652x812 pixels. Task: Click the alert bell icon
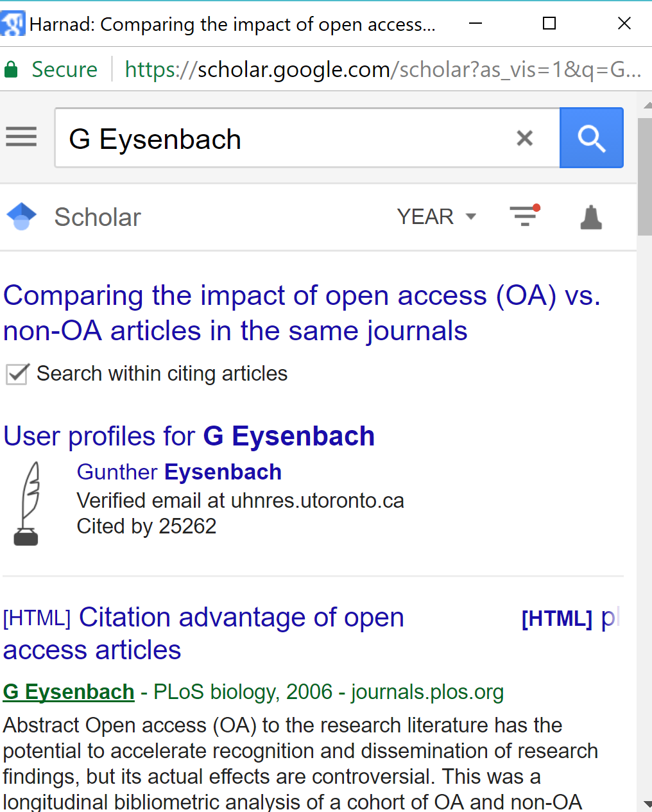pyautogui.click(x=591, y=217)
